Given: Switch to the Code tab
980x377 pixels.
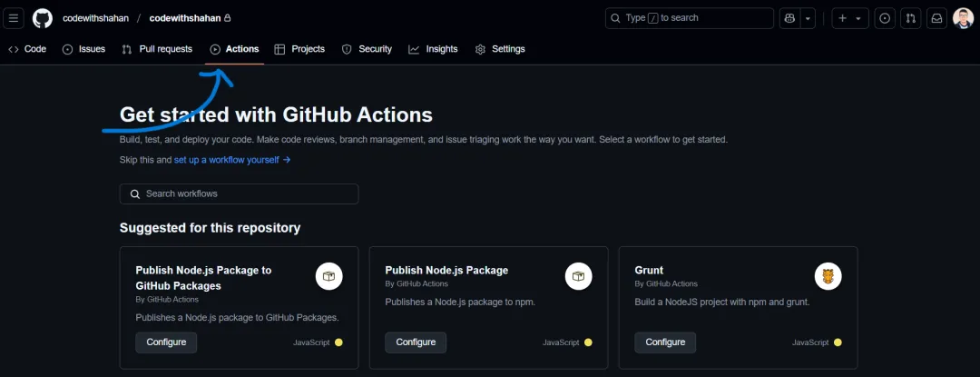Looking at the screenshot, I should pyautogui.click(x=27, y=49).
